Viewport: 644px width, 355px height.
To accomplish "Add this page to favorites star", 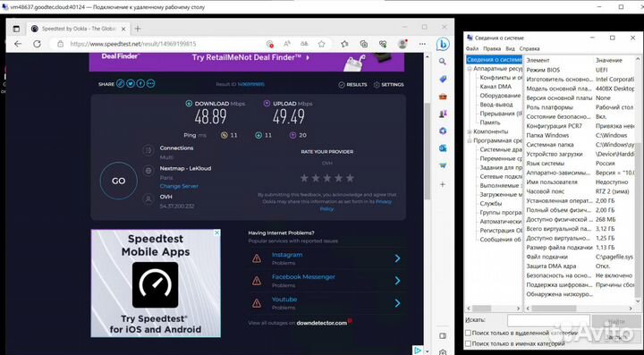I will (322, 44).
